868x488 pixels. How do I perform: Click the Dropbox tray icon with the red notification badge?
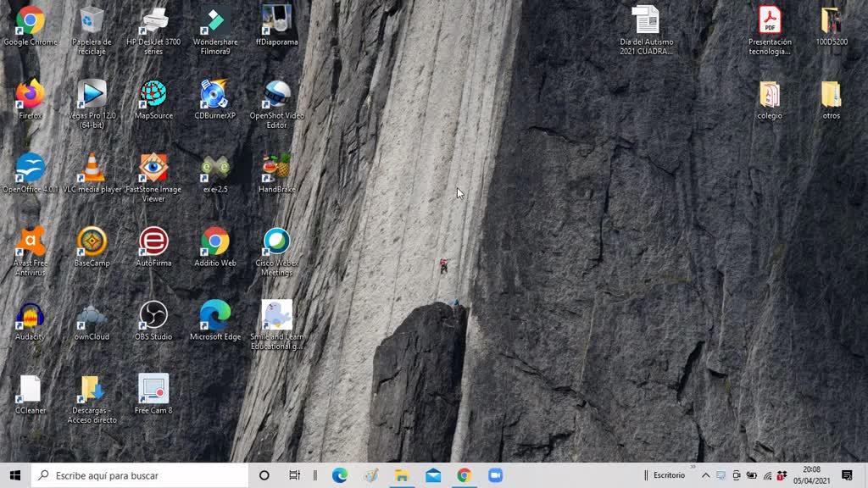pos(782,475)
